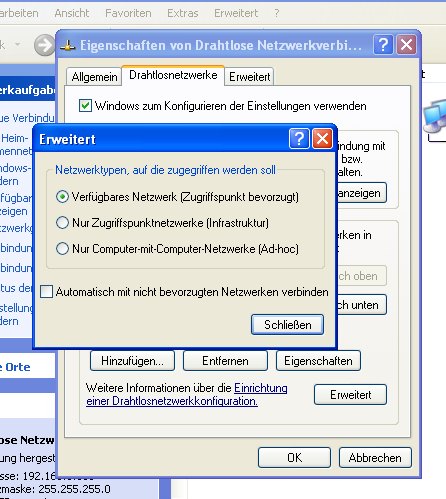
Task: Click help question mark in Eigenschaften title bar
Action: (383, 44)
